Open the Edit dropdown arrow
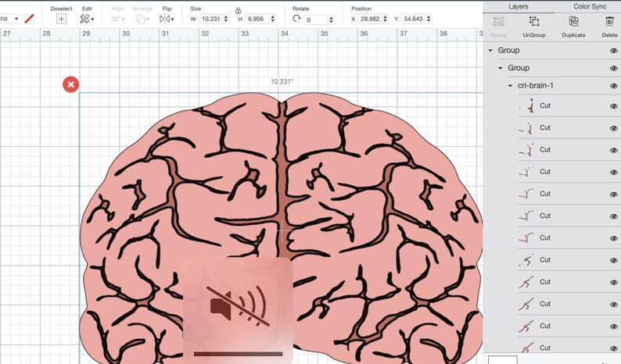This screenshot has height=364, width=621. pyautogui.click(x=92, y=20)
